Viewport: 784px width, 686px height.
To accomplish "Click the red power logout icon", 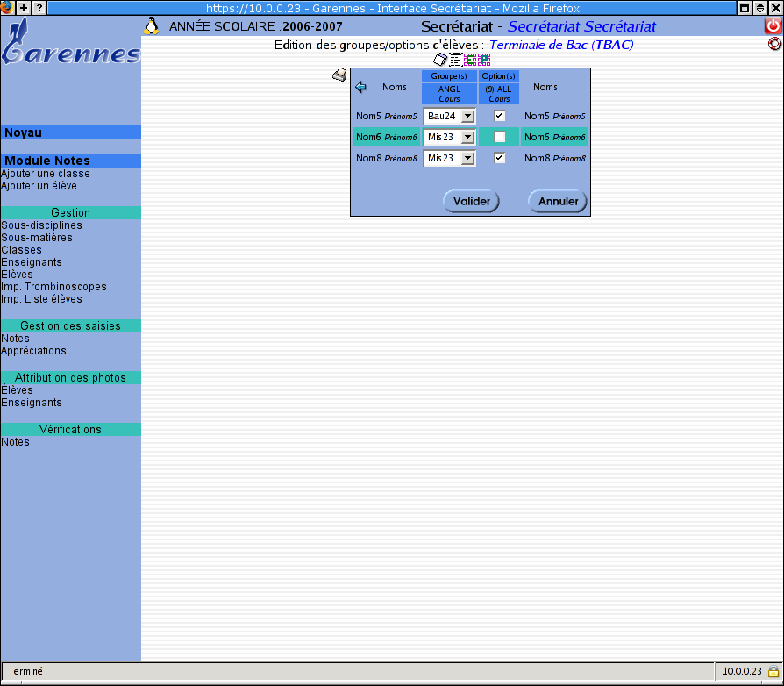I will [773, 26].
